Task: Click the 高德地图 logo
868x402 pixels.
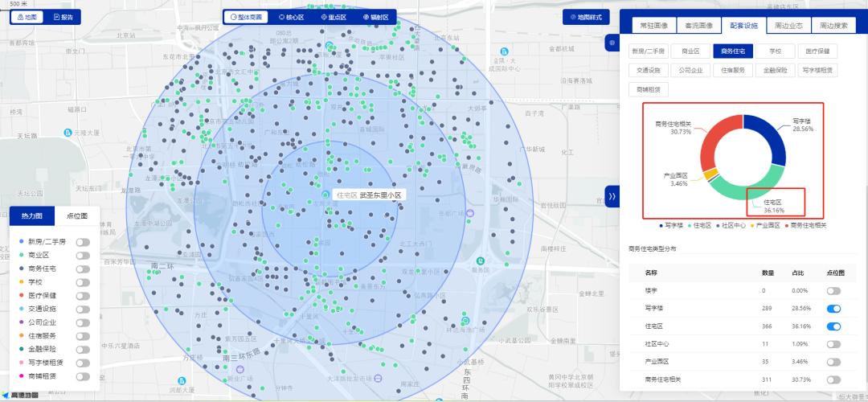Action: (20, 395)
